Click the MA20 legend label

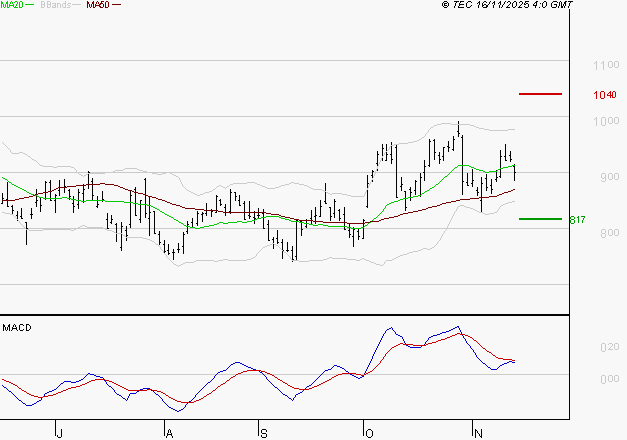12,5
